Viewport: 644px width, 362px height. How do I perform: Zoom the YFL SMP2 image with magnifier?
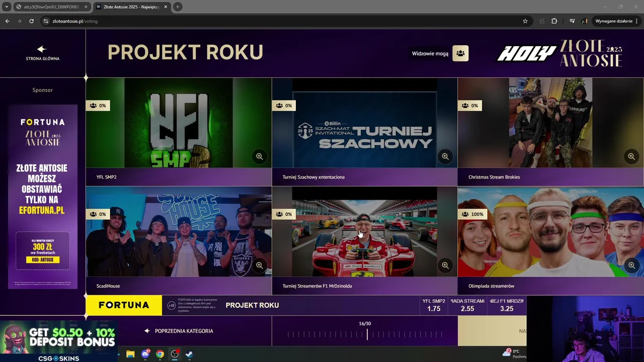pyautogui.click(x=259, y=156)
